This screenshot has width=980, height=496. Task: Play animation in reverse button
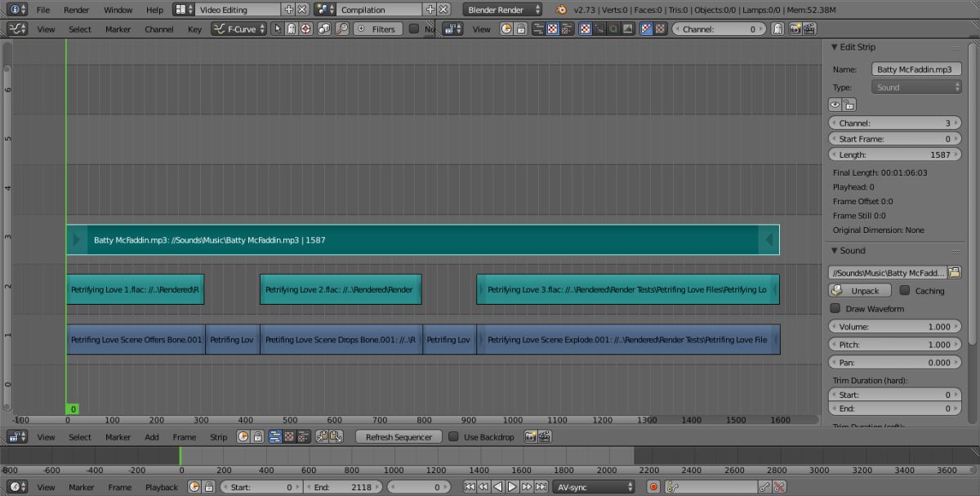pyautogui.click(x=498, y=487)
